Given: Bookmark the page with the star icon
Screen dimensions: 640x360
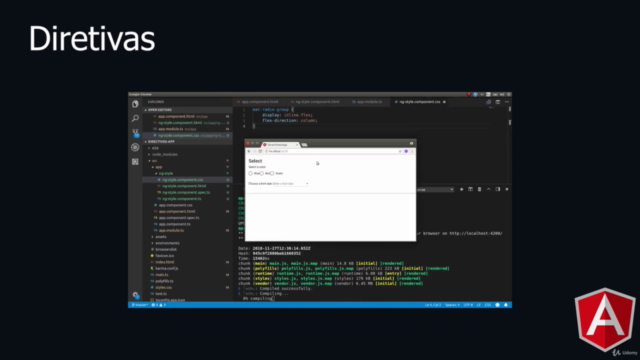Looking at the screenshot, I should tap(400, 151).
